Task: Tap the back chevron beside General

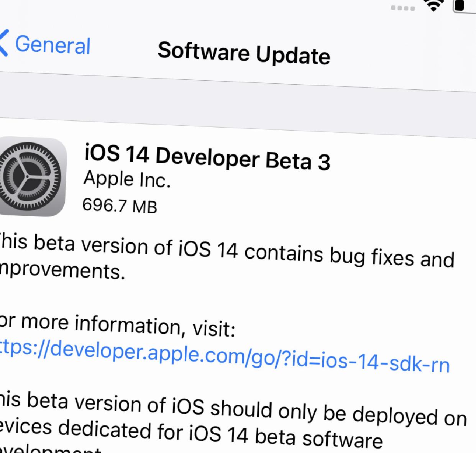Action: tap(3, 43)
